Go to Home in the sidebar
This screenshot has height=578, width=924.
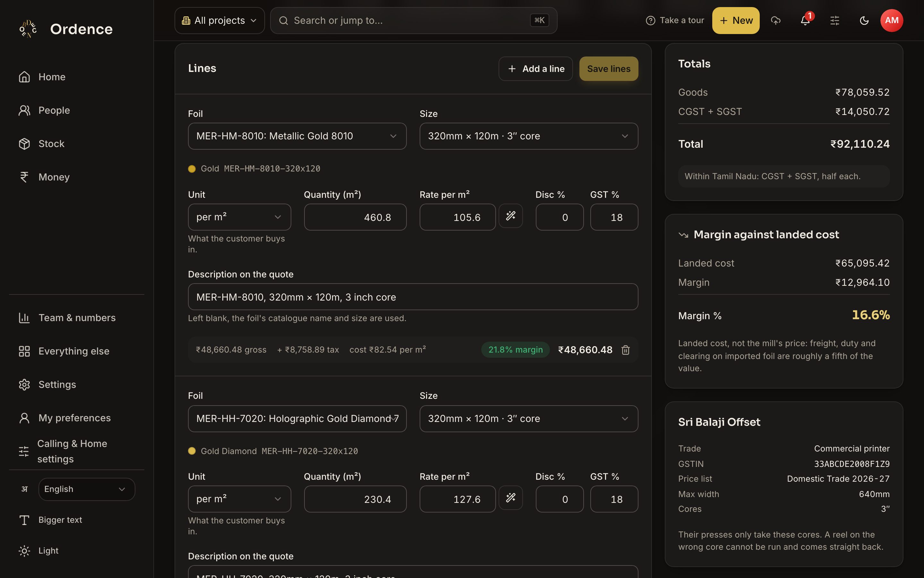tap(76, 77)
